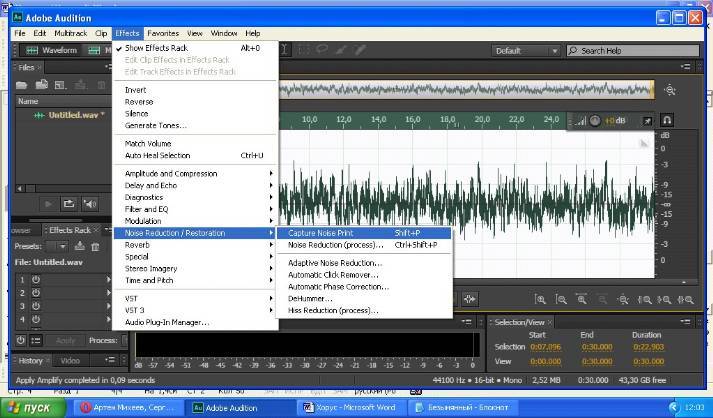Open the Presets dropdown in Effects Rack
This screenshot has height=418, width=713.
pyautogui.click(x=57, y=246)
